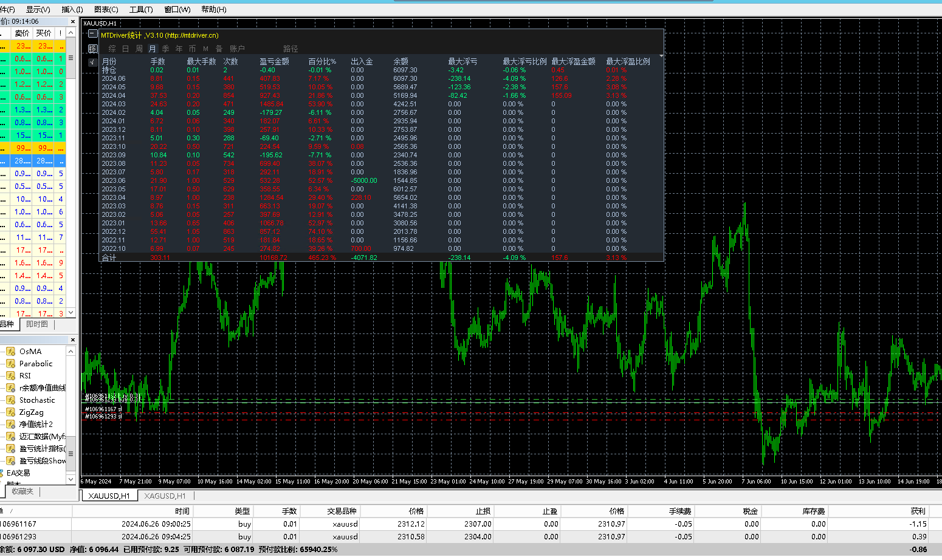Click the 卖价 column header
Image resolution: width=942 pixels, height=560 pixels.
[22, 33]
